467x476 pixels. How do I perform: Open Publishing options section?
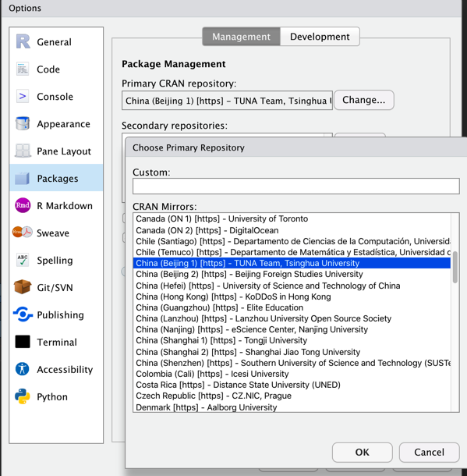tap(56, 314)
